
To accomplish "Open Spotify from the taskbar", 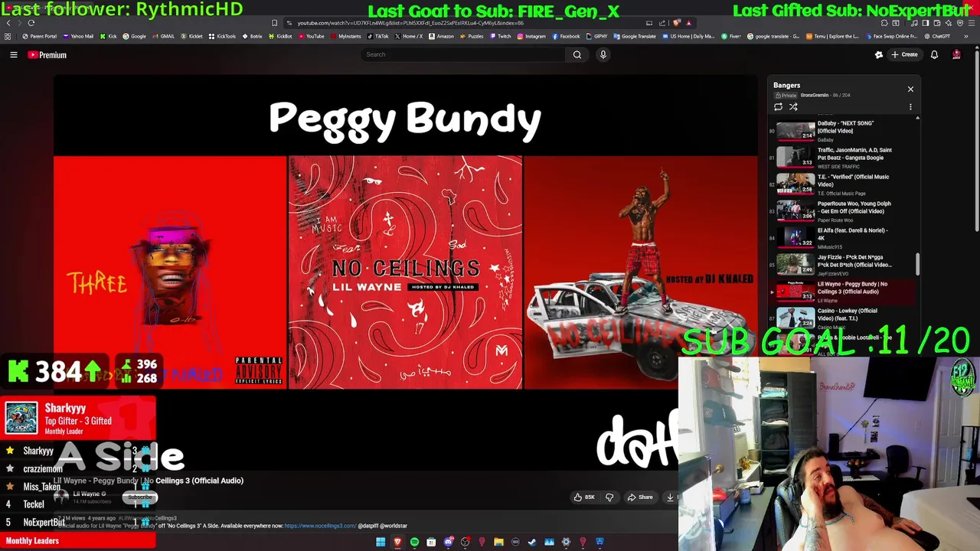I will (414, 542).
